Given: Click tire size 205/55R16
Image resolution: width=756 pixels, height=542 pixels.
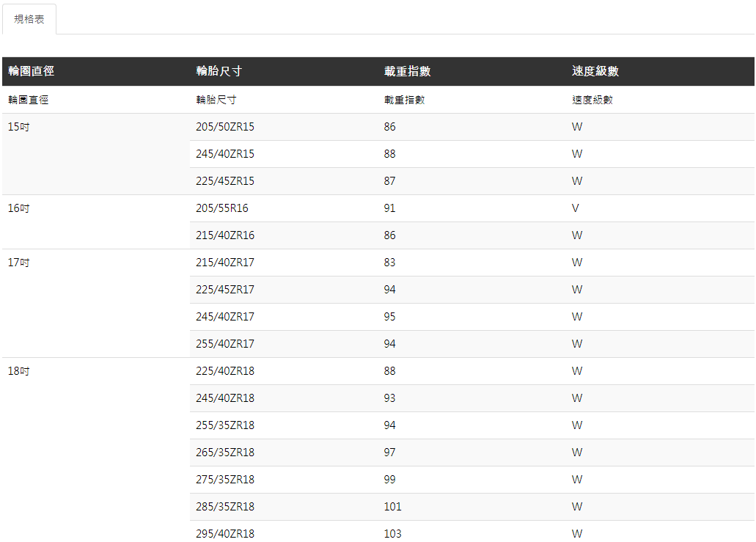Looking at the screenshot, I should pyautogui.click(x=222, y=208).
